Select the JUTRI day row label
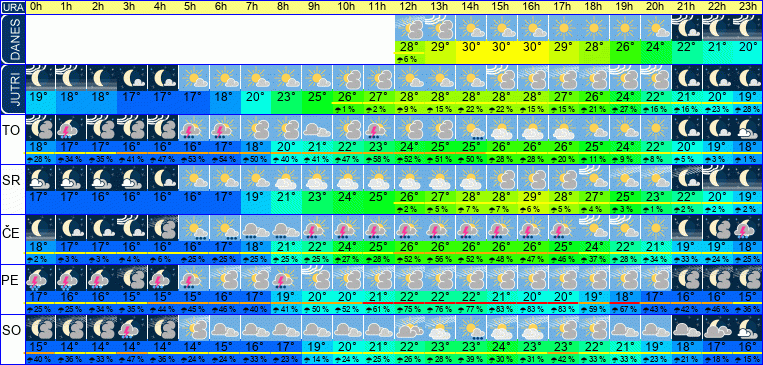 tap(12, 90)
